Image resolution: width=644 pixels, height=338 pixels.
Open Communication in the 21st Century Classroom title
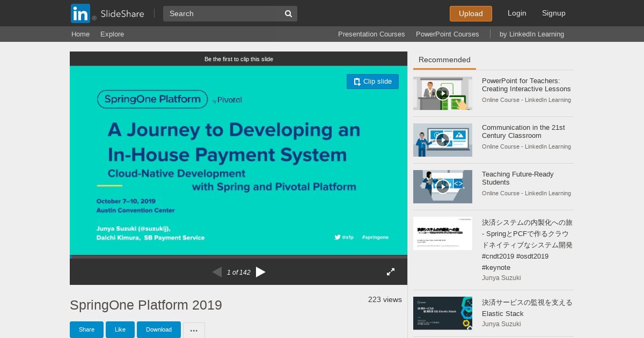523,131
